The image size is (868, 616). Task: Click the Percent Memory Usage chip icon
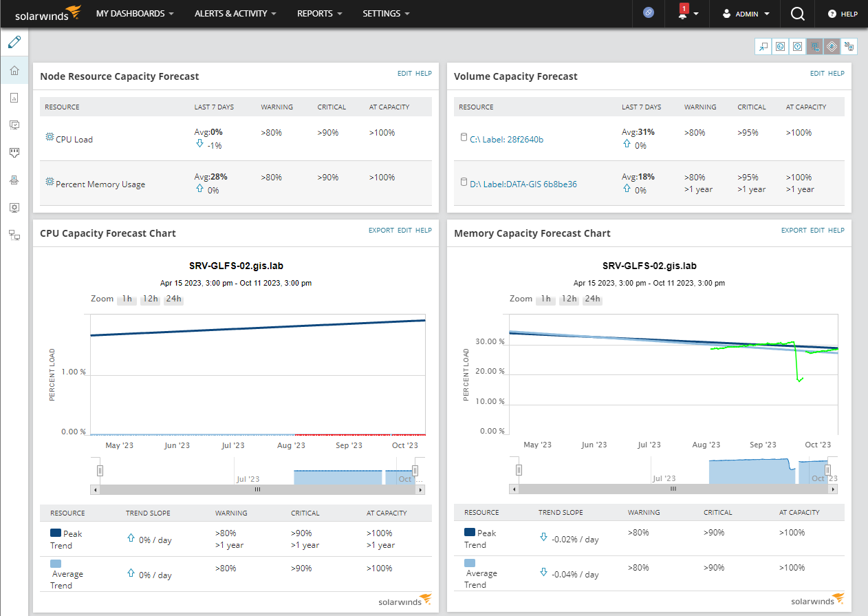click(50, 182)
